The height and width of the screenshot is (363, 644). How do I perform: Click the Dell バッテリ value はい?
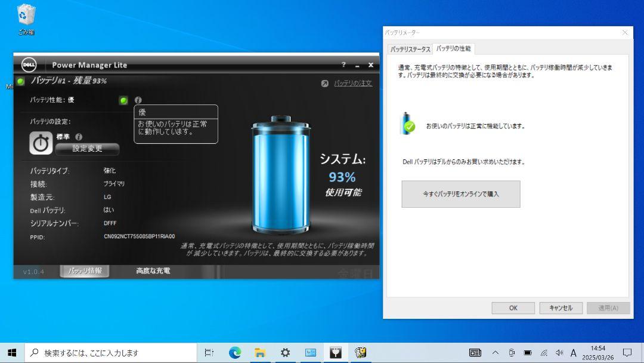[109, 210]
